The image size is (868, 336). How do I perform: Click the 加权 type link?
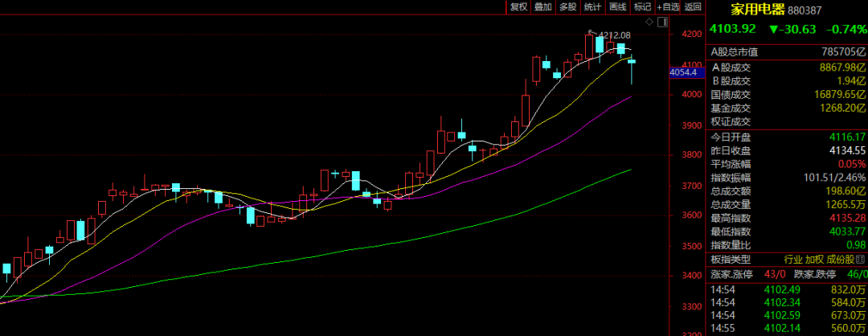(814, 259)
